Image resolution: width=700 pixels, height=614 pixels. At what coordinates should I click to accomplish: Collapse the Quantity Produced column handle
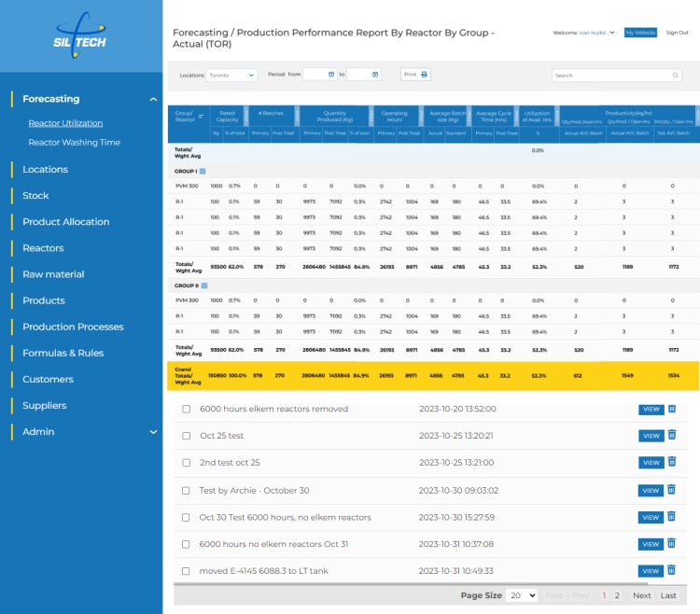pos(371,117)
